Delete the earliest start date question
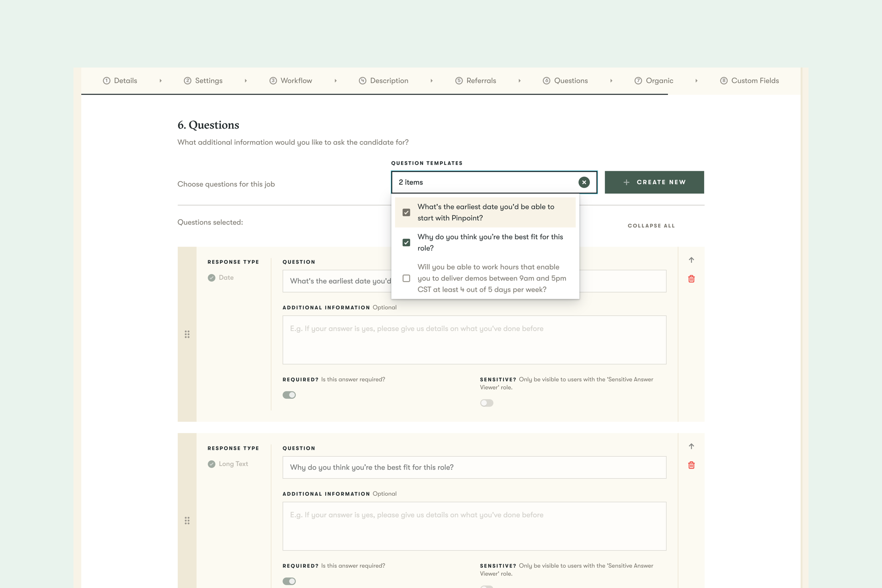Viewport: 882px width, 588px height. pyautogui.click(x=691, y=279)
